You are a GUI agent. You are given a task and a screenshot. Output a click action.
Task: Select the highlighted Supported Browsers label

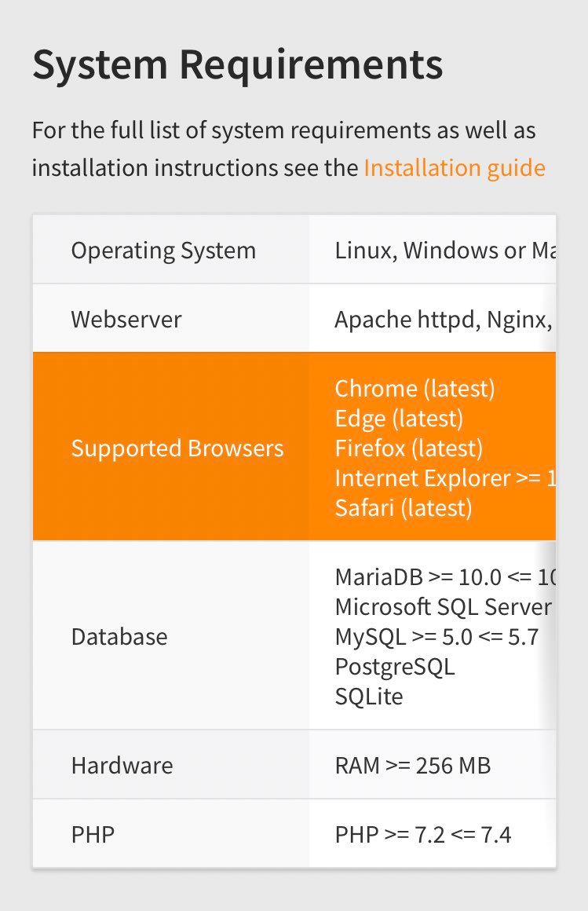click(x=177, y=448)
